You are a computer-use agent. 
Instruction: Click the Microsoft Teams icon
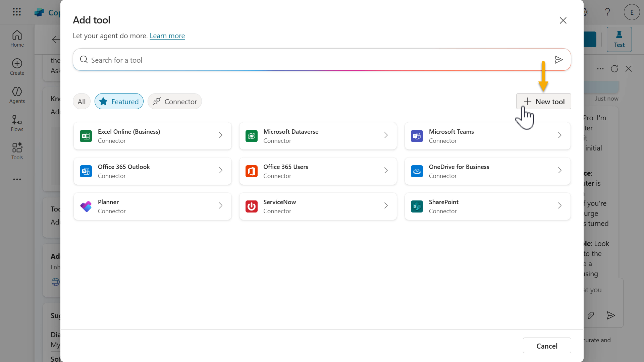417,136
